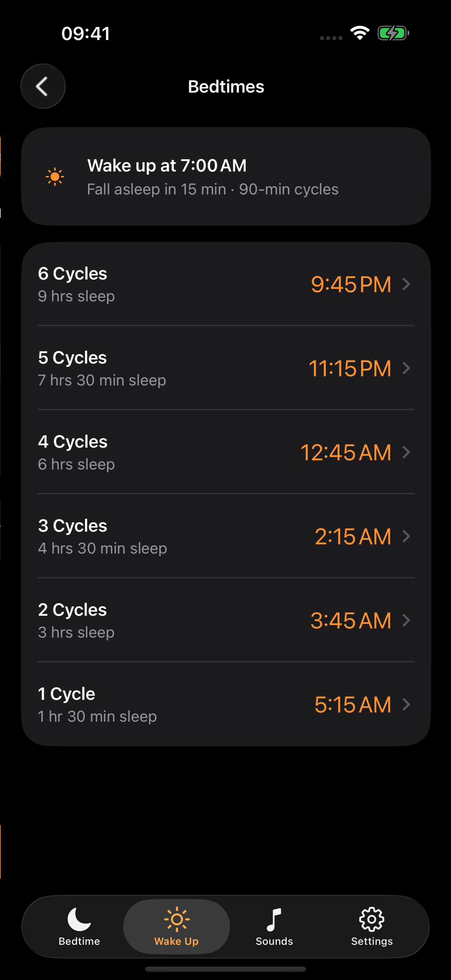The height and width of the screenshot is (980, 451).
Task: Tap the back arrow button
Action: click(x=43, y=86)
